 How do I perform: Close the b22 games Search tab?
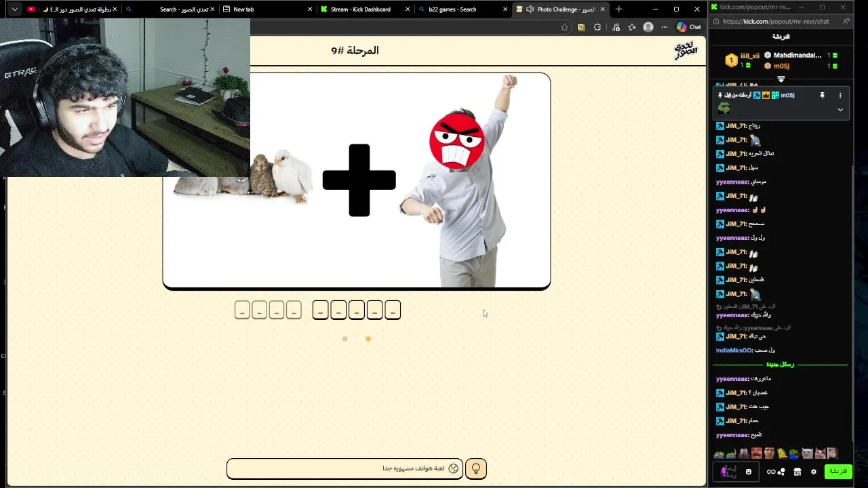[505, 9]
